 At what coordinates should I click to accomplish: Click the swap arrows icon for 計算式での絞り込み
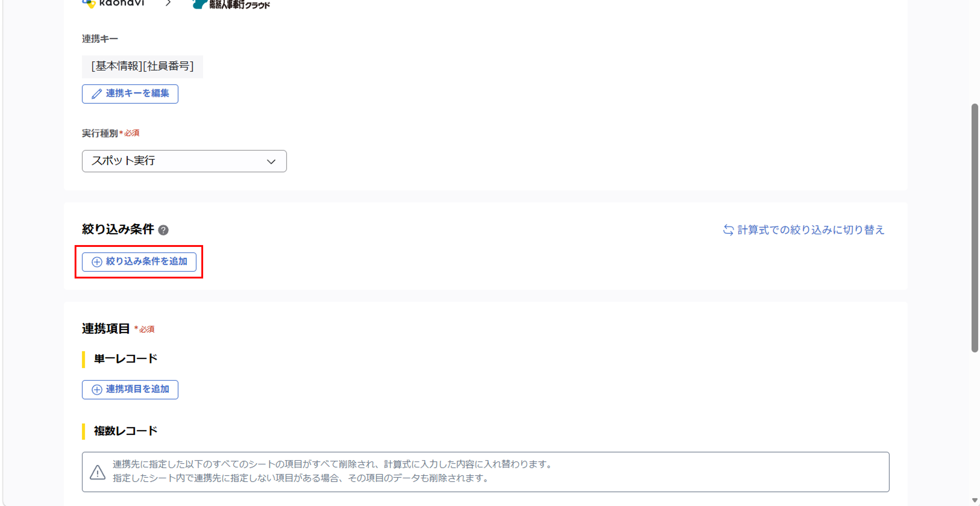coord(728,230)
